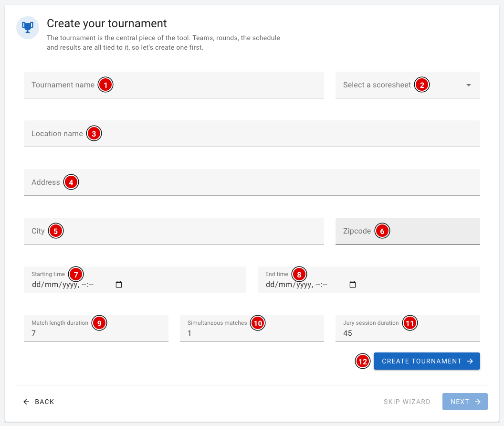Click the Create your tournament heading

click(x=107, y=23)
